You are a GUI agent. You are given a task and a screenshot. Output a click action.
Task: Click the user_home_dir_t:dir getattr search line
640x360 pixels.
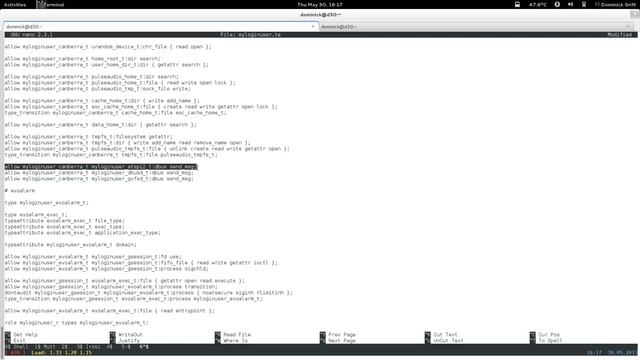107,64
